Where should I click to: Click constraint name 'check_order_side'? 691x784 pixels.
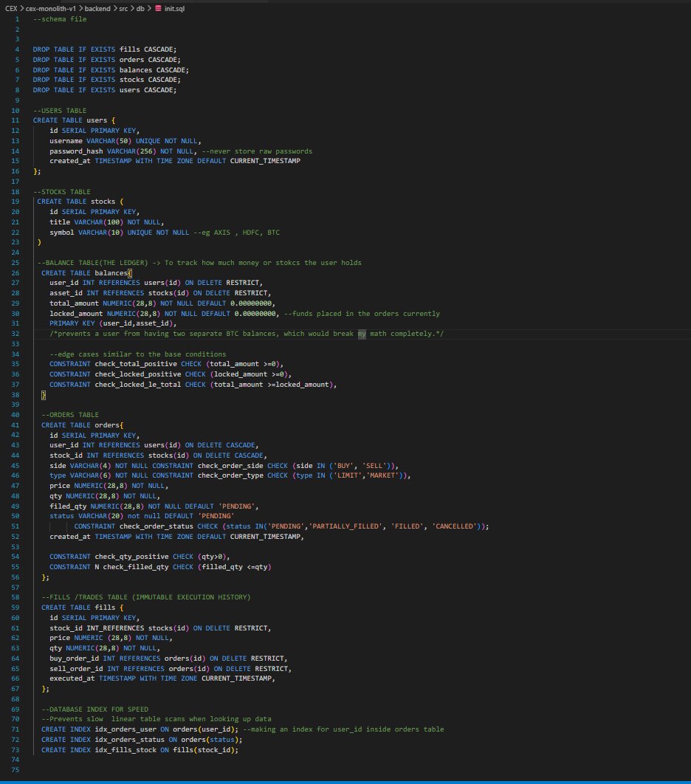(230, 466)
